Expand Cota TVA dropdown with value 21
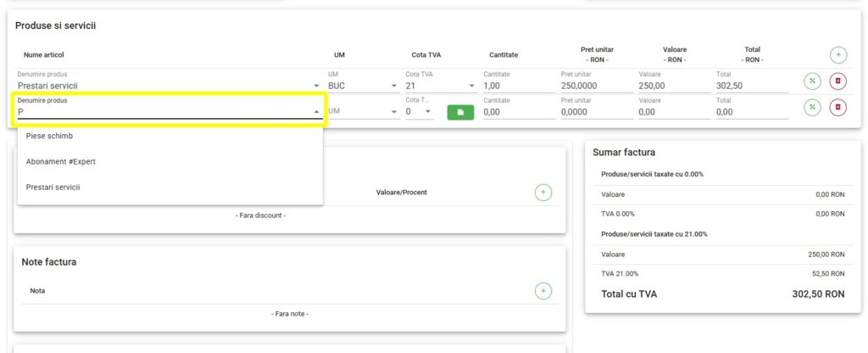Screen dimensions: 868x353 441,86
